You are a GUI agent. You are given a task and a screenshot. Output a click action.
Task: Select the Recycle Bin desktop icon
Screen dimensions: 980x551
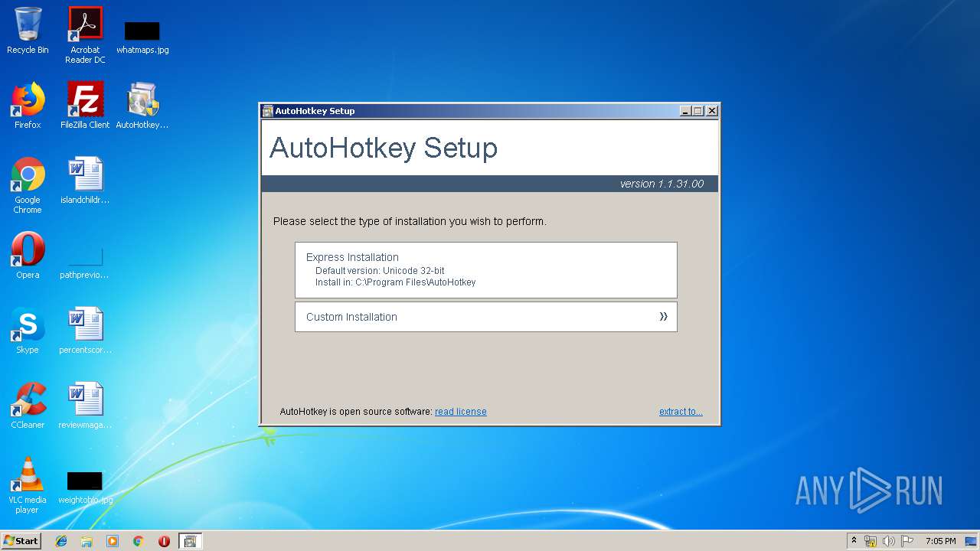coord(28,31)
